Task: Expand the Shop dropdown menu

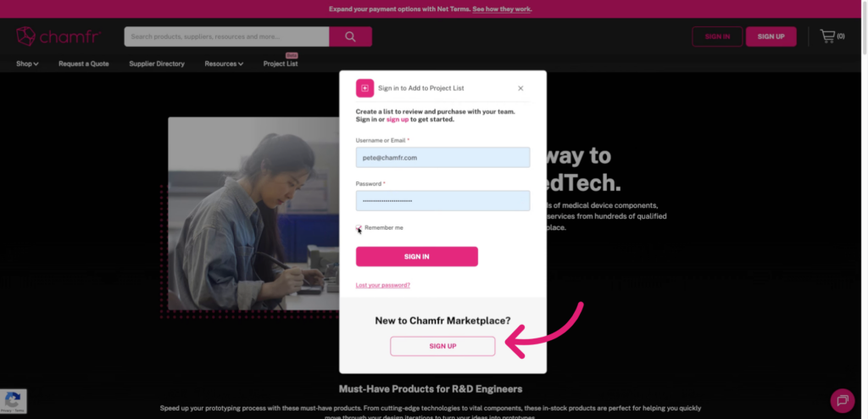Action: click(x=27, y=64)
